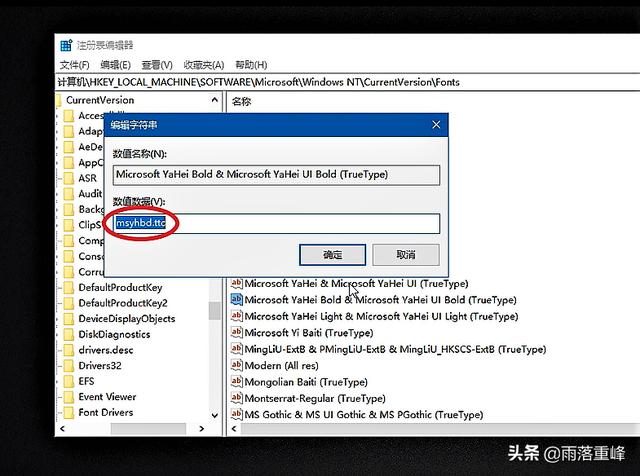The height and width of the screenshot is (476, 640).
Task: Click the 数值数据 field containing msyhbd.ttc
Action: coord(276,223)
